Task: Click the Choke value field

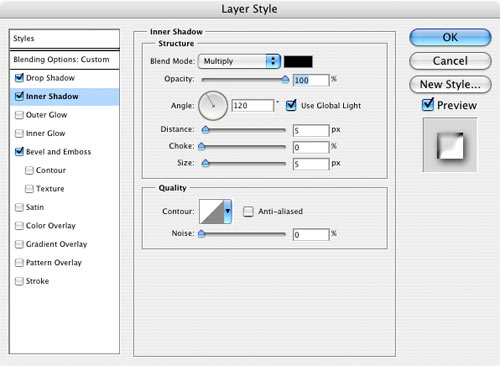Action: coord(311,147)
